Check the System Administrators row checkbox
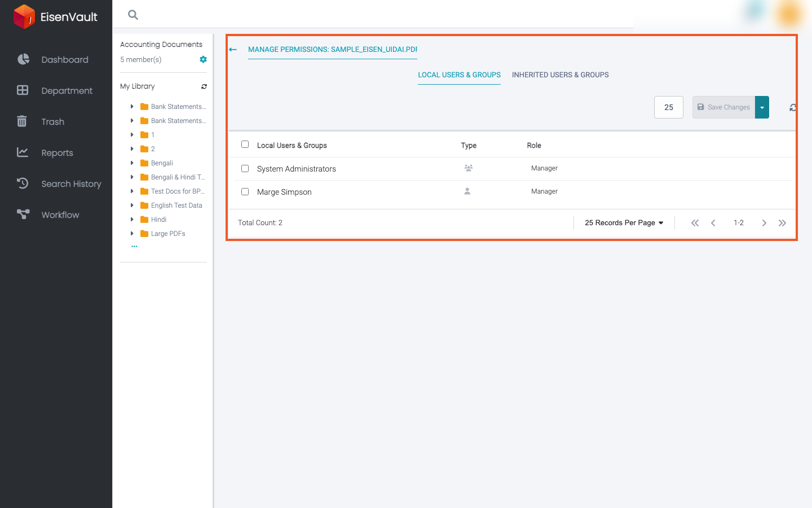This screenshot has height=508, width=812. click(x=245, y=168)
